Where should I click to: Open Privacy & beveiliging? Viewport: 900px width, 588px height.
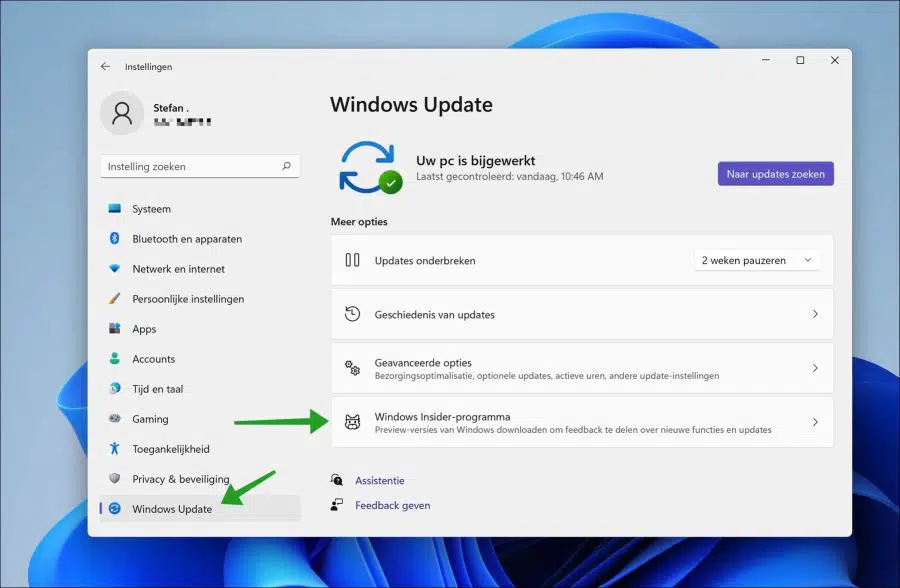[200, 478]
